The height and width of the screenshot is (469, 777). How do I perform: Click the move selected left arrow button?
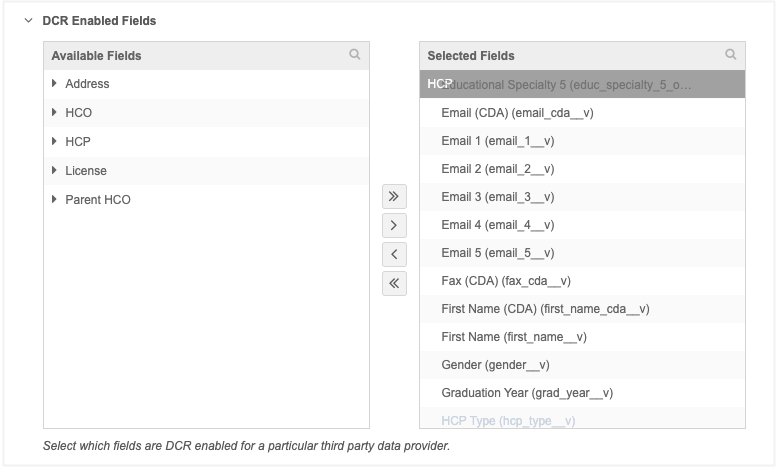coord(394,254)
